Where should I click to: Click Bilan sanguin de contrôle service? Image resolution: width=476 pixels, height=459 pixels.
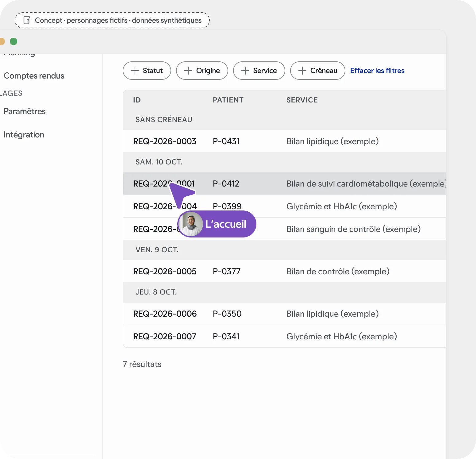pyautogui.click(x=353, y=229)
